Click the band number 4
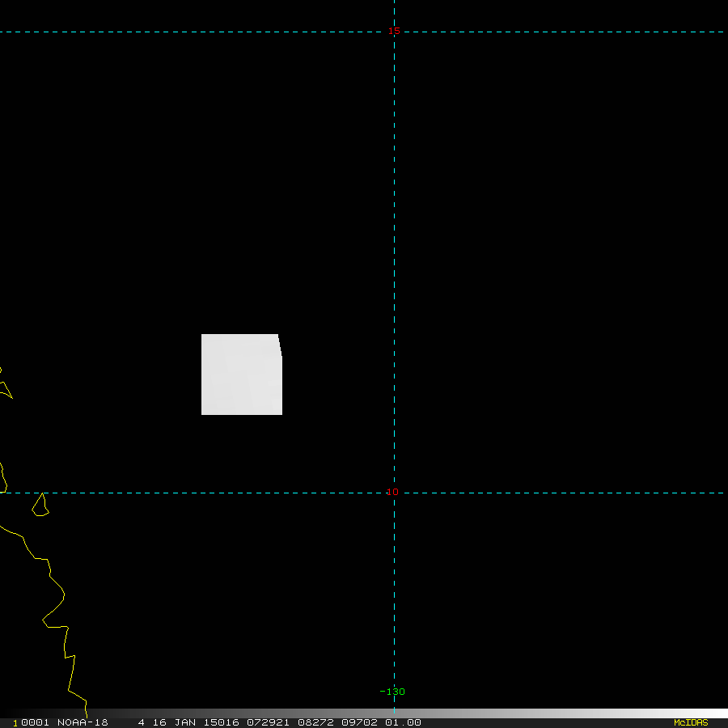This screenshot has height=728, width=728. click(141, 722)
